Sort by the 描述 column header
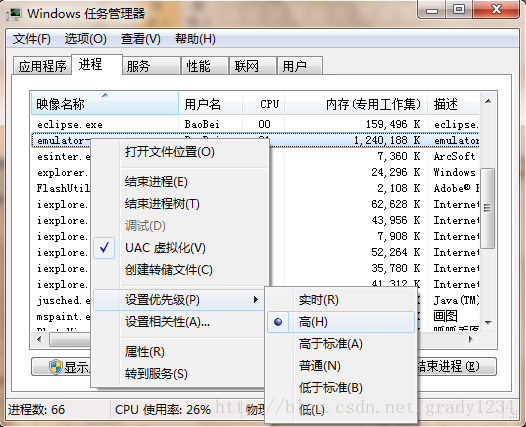526x427 pixels. click(453, 104)
